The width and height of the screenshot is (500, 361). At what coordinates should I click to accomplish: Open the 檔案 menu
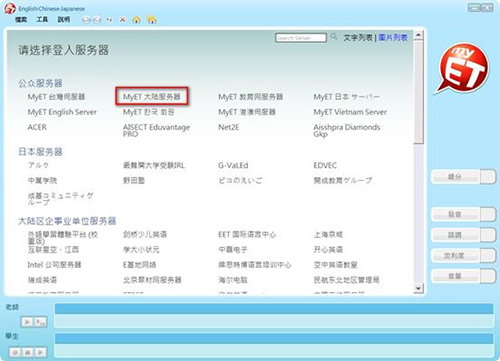coord(21,20)
